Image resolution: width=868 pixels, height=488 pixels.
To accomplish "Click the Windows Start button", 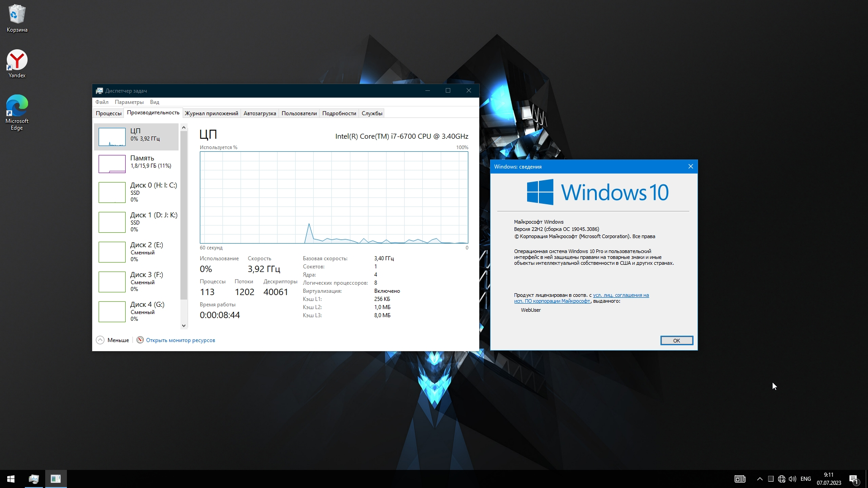I will 11,479.
